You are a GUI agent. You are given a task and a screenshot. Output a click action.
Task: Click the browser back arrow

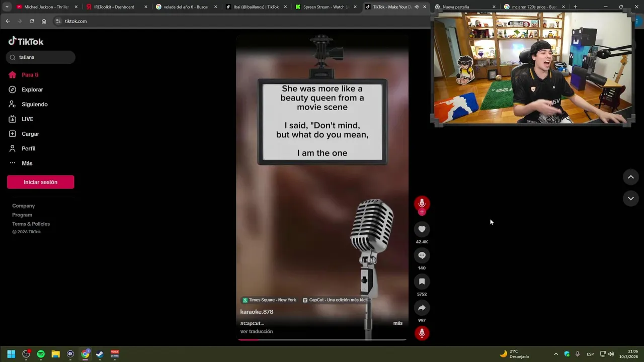8,21
